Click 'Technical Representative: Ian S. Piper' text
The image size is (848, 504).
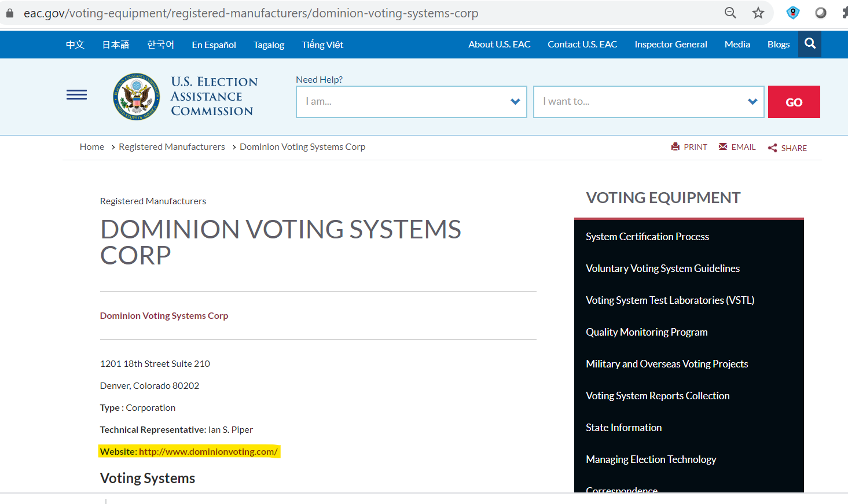pos(177,430)
